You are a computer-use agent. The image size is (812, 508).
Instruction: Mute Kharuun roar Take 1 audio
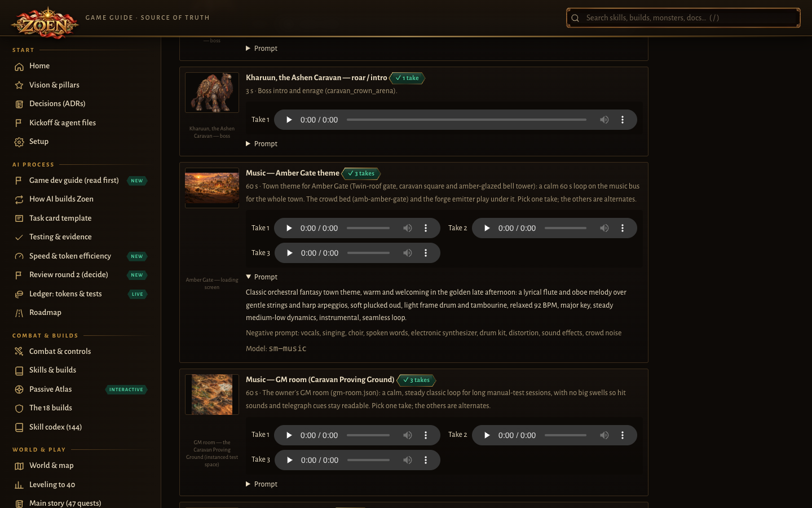pos(604,120)
